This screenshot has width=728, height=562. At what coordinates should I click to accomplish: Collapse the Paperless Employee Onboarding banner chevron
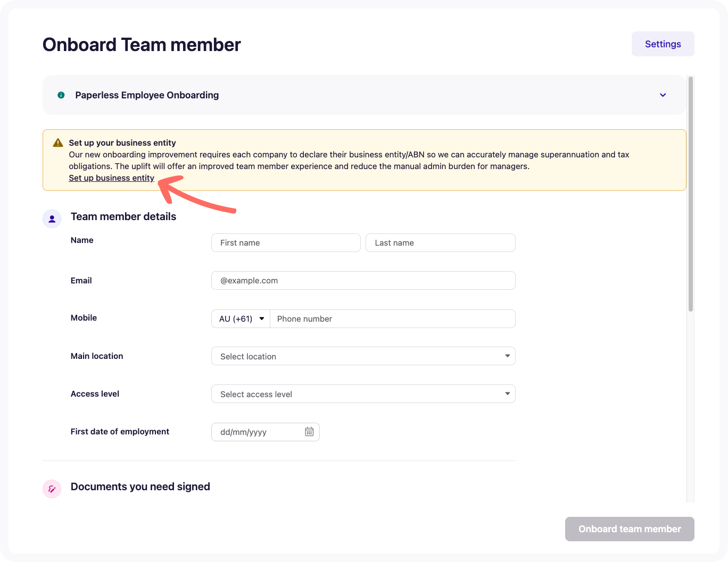[663, 95]
